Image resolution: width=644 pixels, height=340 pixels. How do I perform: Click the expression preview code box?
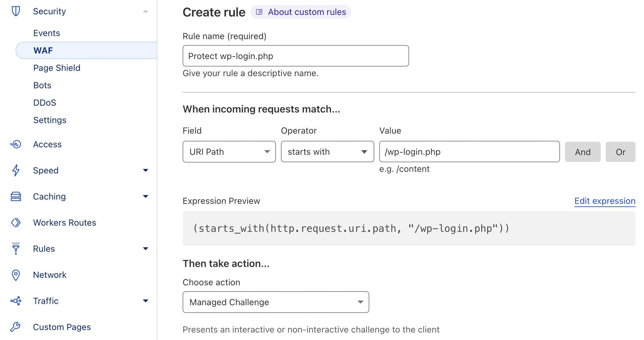coord(409,228)
